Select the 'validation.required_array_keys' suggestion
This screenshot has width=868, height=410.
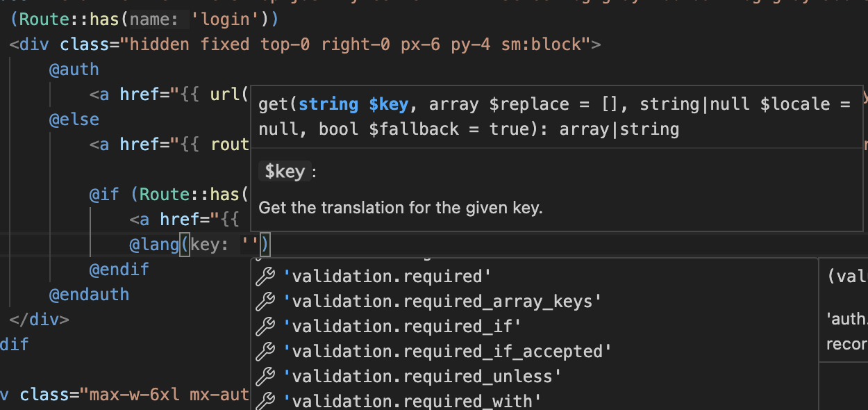point(534,302)
